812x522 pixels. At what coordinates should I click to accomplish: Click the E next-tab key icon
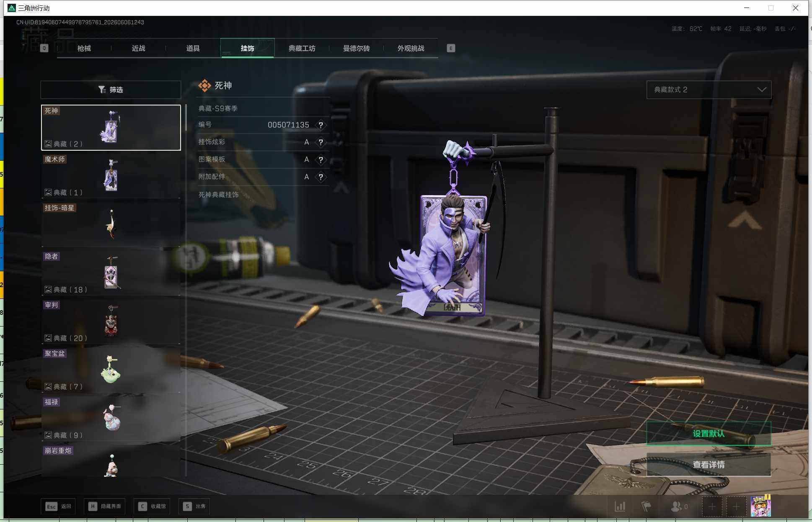point(451,48)
